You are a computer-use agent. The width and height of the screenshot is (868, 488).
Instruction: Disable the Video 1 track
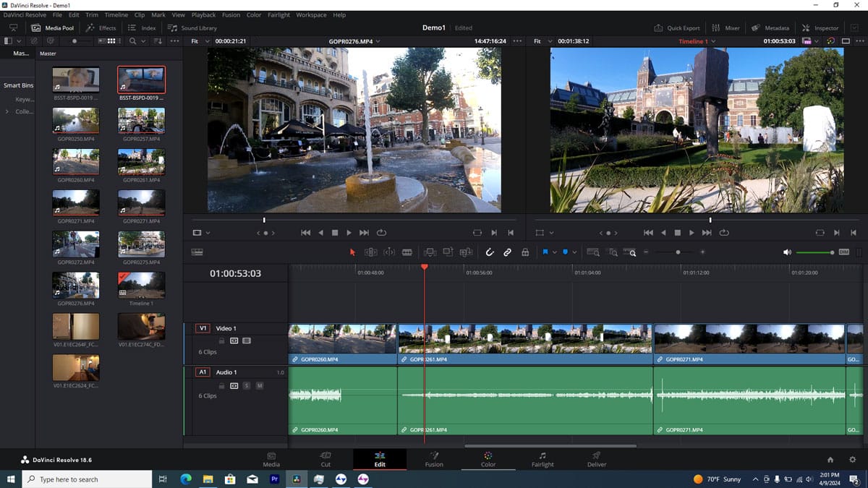pos(247,340)
